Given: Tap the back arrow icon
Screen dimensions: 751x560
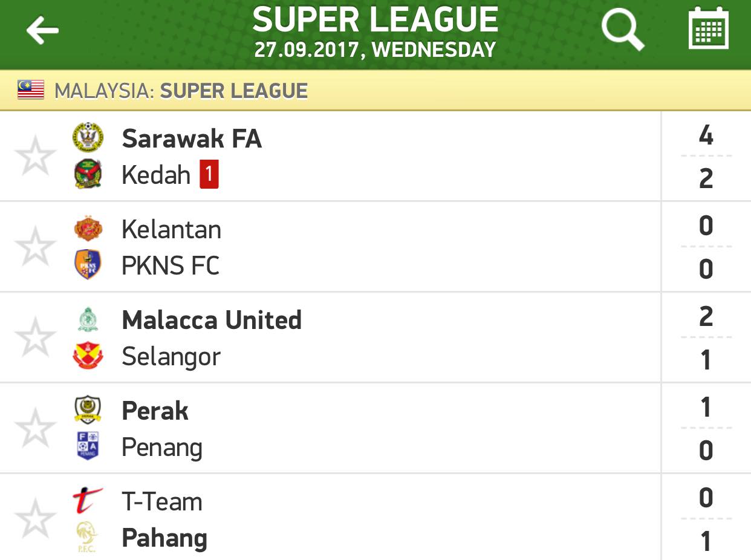Looking at the screenshot, I should point(42,30).
